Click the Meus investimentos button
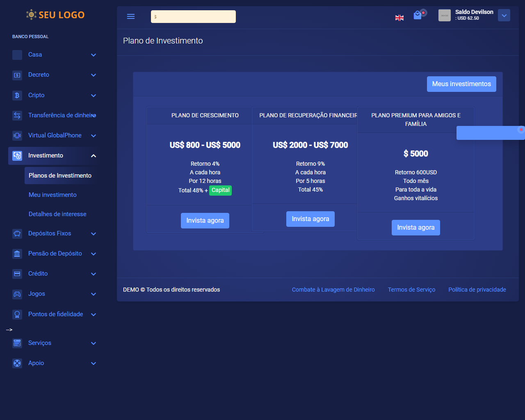This screenshot has height=420, width=525. click(461, 84)
